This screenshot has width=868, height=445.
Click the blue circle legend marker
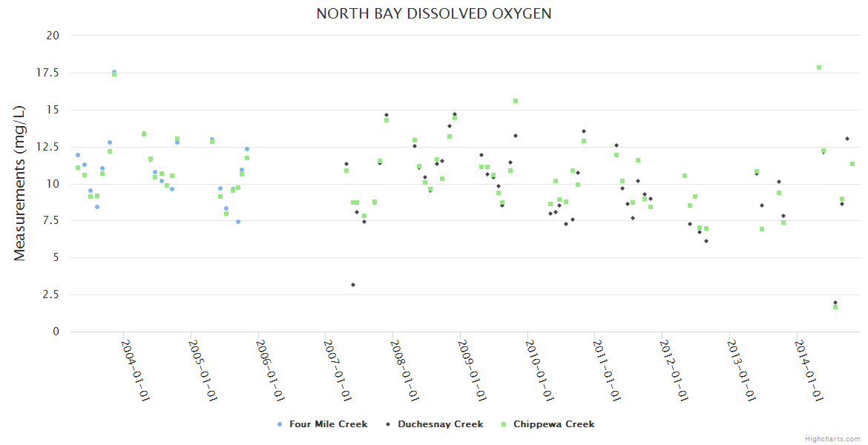tap(280, 424)
